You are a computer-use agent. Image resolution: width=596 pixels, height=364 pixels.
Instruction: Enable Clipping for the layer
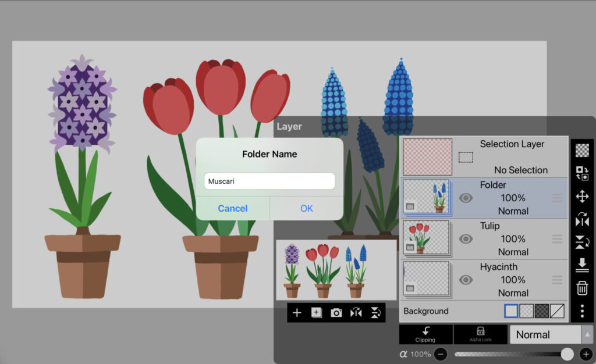point(425,334)
